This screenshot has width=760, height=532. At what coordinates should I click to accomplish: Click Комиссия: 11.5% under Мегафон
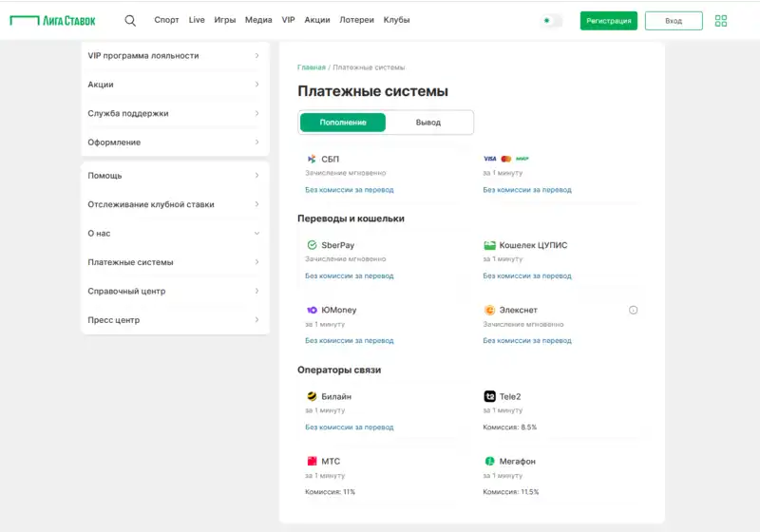click(x=511, y=492)
